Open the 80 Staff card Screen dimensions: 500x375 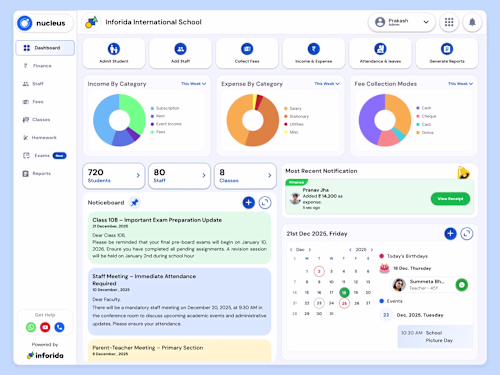[x=179, y=176]
